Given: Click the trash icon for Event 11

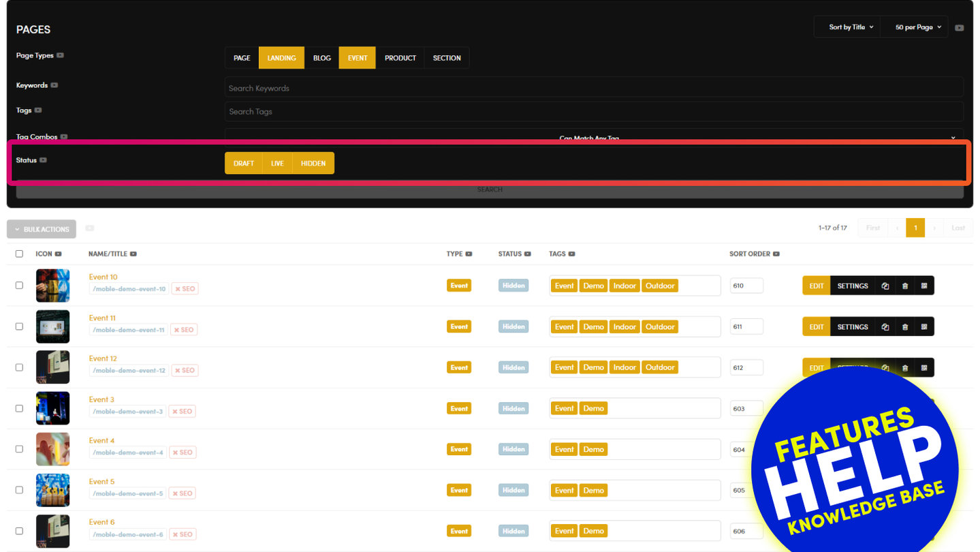Looking at the screenshot, I should tap(904, 327).
